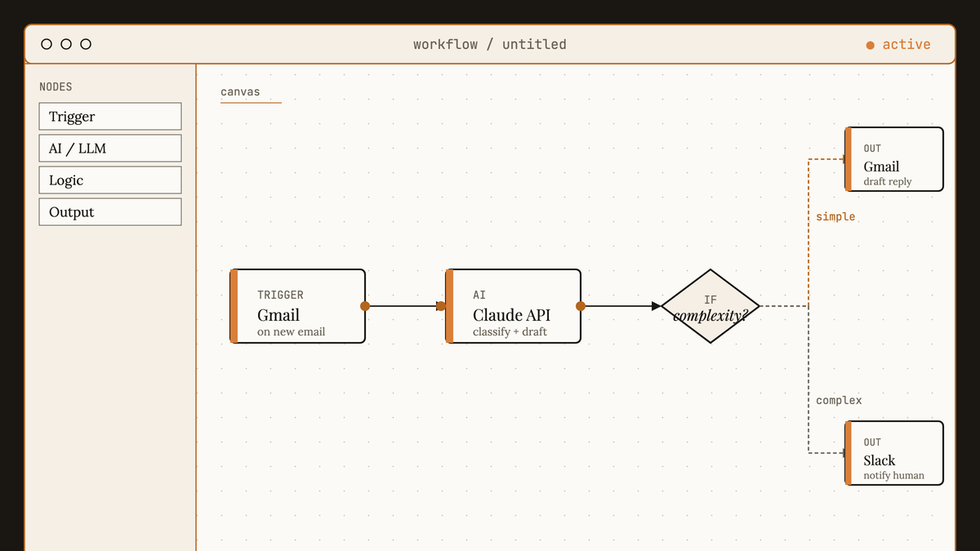Click OUT label on Slack node
Image resolution: width=980 pixels, height=551 pixels.
[x=872, y=442]
